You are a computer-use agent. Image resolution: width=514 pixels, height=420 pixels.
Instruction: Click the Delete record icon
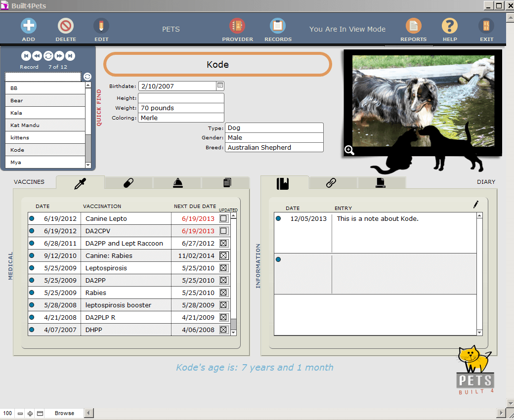[66, 26]
